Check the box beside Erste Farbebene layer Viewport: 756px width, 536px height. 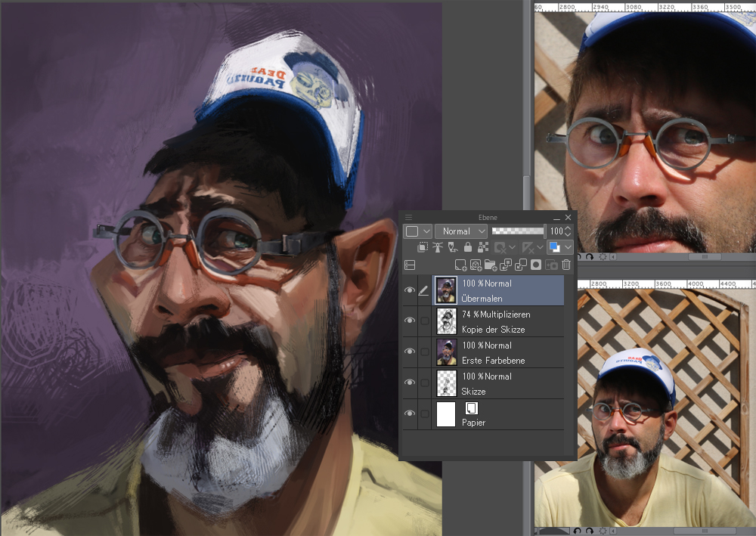tap(425, 352)
